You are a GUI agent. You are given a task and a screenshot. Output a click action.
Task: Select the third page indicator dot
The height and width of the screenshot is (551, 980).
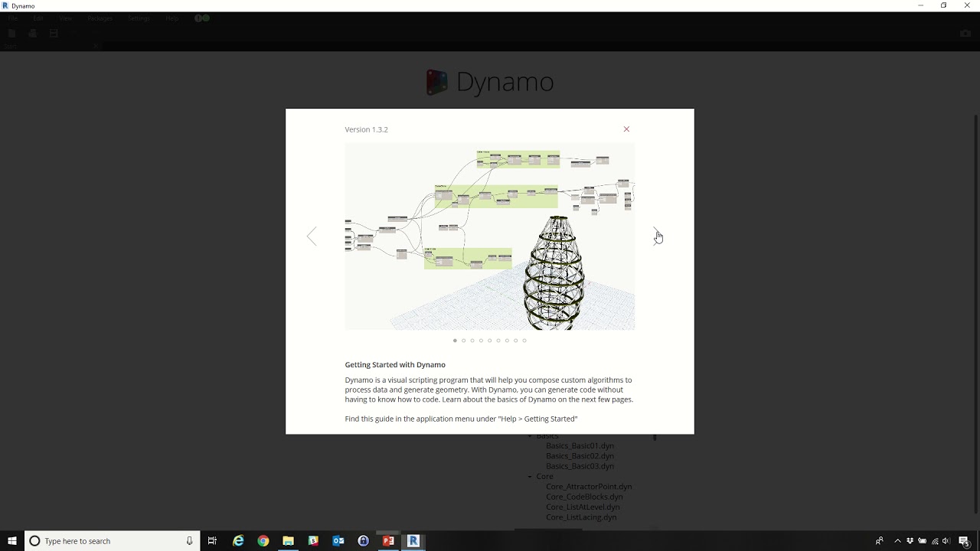click(472, 341)
